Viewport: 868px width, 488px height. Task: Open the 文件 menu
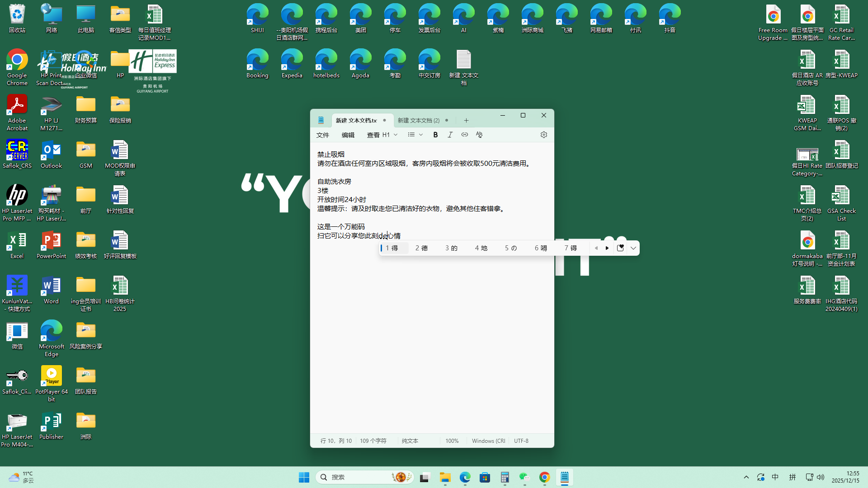point(323,135)
